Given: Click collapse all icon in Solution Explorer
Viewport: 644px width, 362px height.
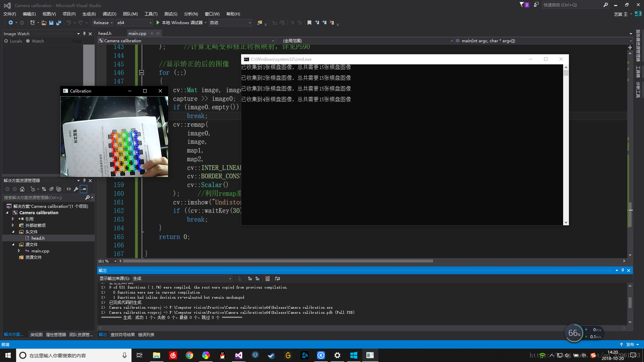Looking at the screenshot, I should coord(51,189).
